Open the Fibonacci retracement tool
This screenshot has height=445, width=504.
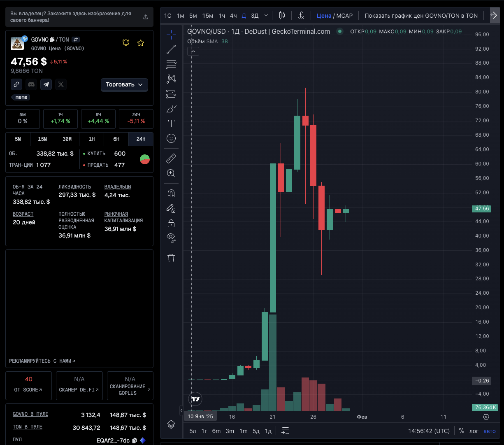171,64
